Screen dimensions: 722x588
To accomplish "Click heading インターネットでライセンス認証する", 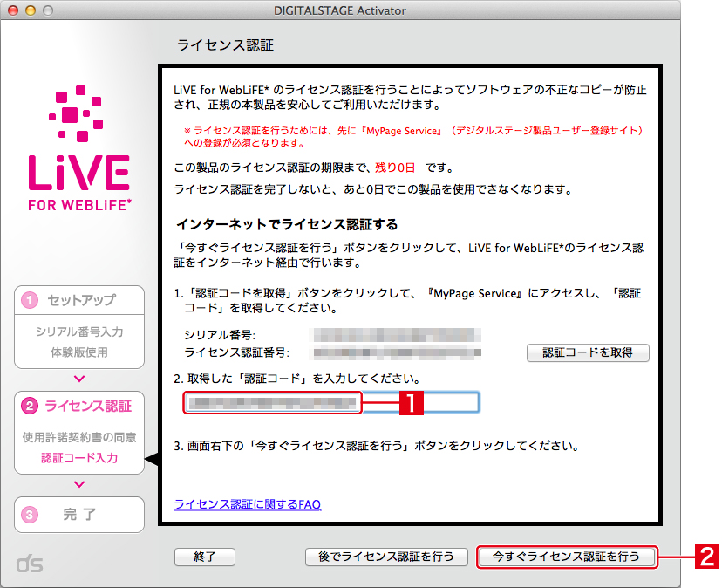I will coord(287,225).
